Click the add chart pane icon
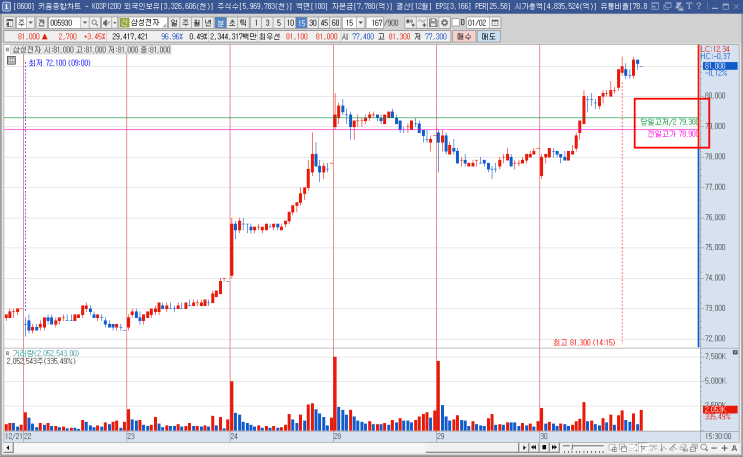 (x=613, y=448)
